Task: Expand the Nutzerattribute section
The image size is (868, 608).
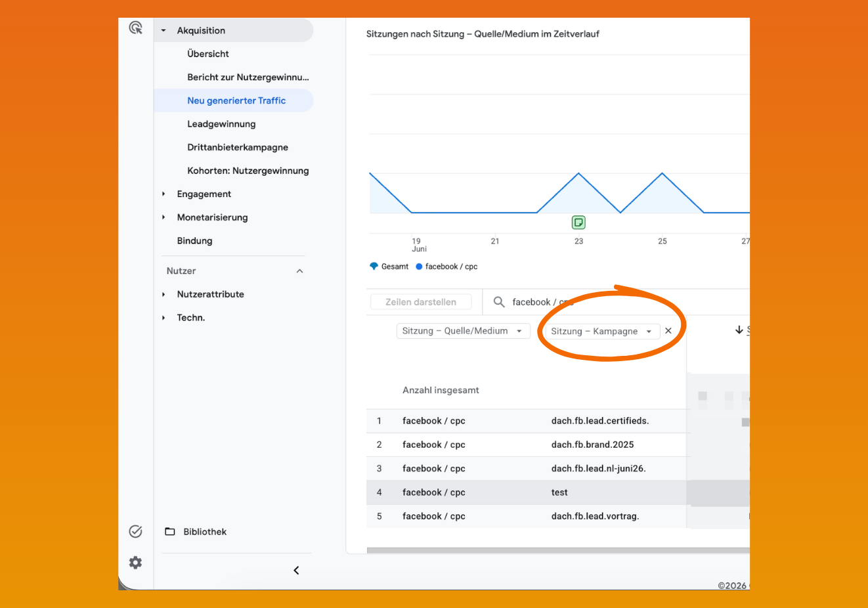Action: 163,295
